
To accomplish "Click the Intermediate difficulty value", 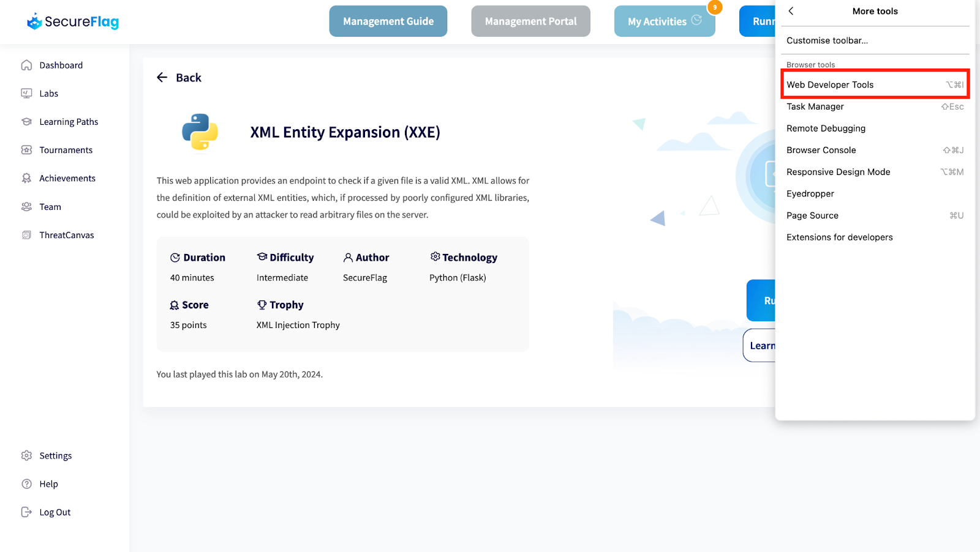I will (x=282, y=278).
